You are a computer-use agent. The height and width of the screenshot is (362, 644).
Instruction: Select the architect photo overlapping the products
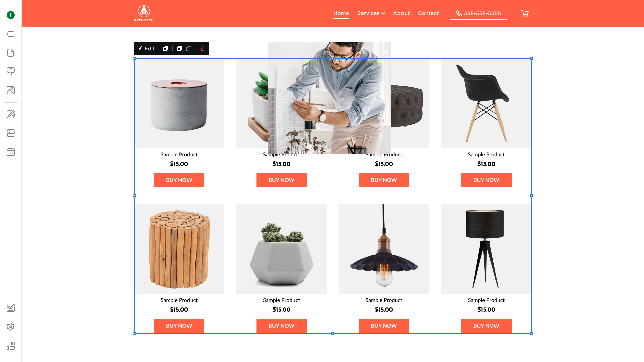tap(330, 98)
